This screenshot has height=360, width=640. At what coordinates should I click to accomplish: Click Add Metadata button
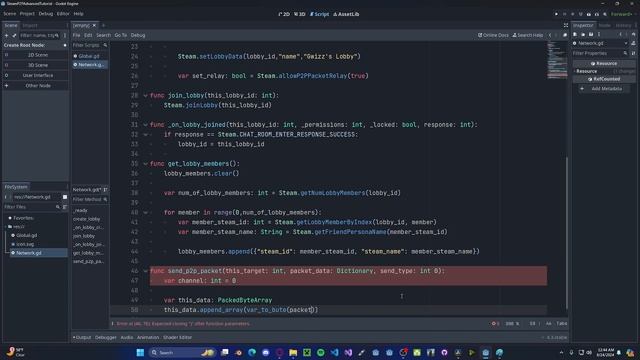click(x=604, y=89)
